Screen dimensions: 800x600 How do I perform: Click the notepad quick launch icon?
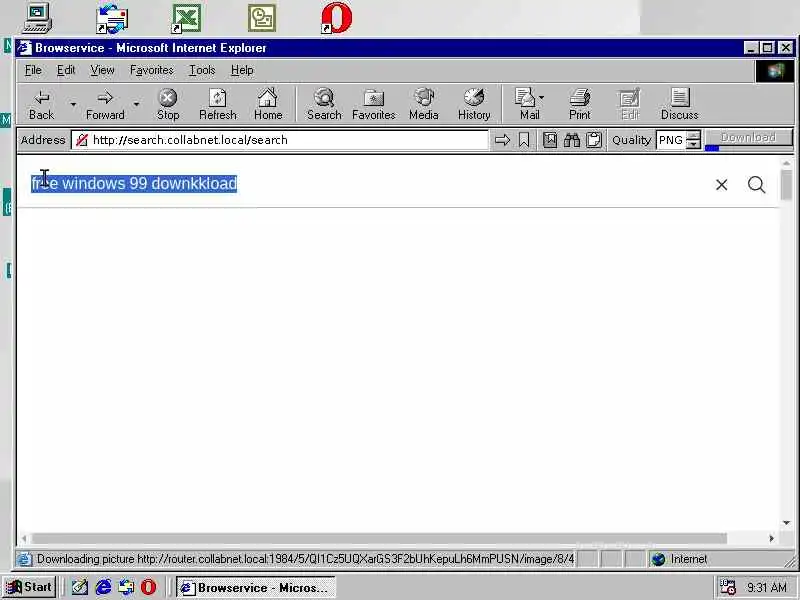click(80, 587)
